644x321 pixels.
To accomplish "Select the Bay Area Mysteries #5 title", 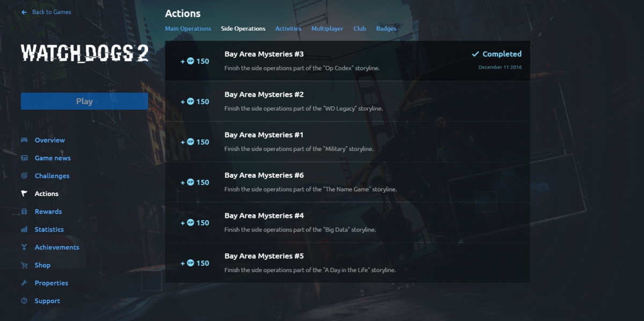I will coord(264,256).
